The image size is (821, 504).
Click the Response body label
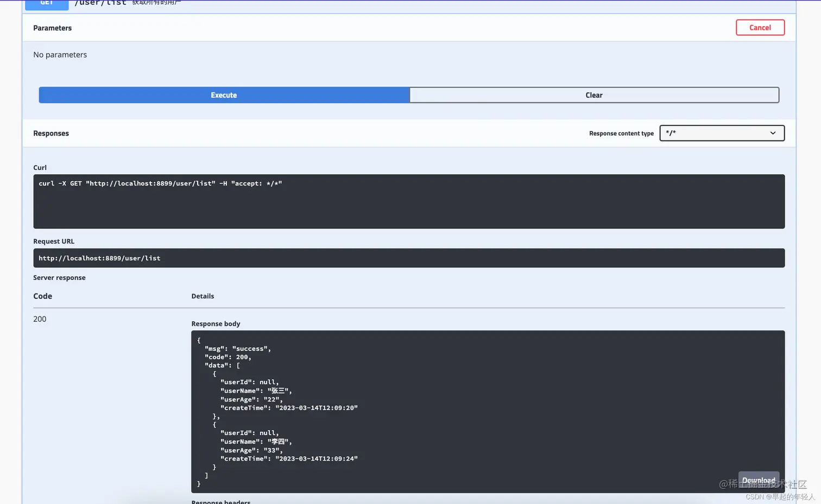coord(216,324)
